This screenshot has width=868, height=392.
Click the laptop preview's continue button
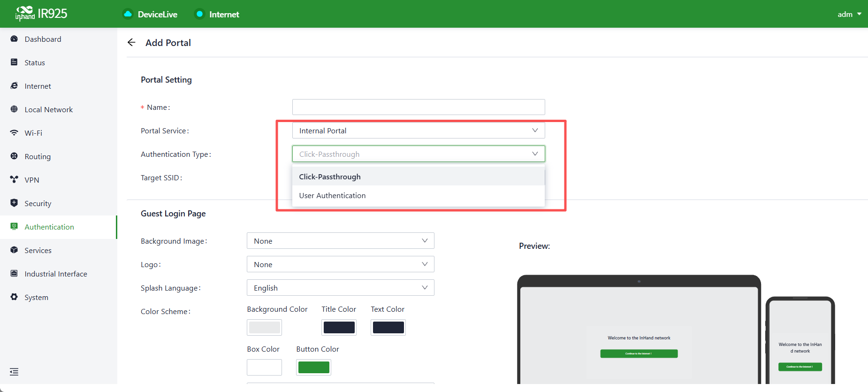639,354
